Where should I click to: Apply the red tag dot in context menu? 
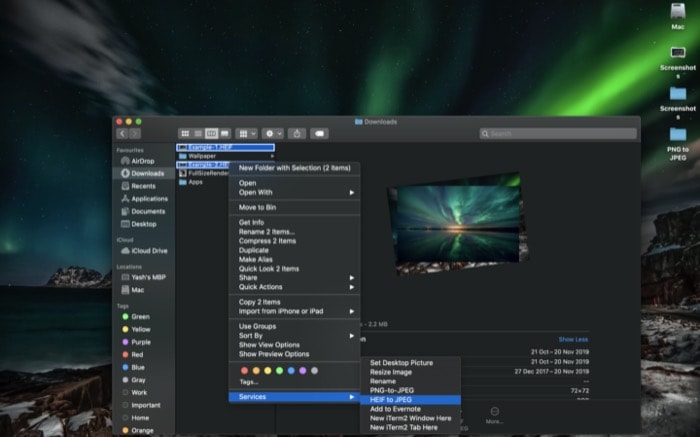click(x=244, y=370)
